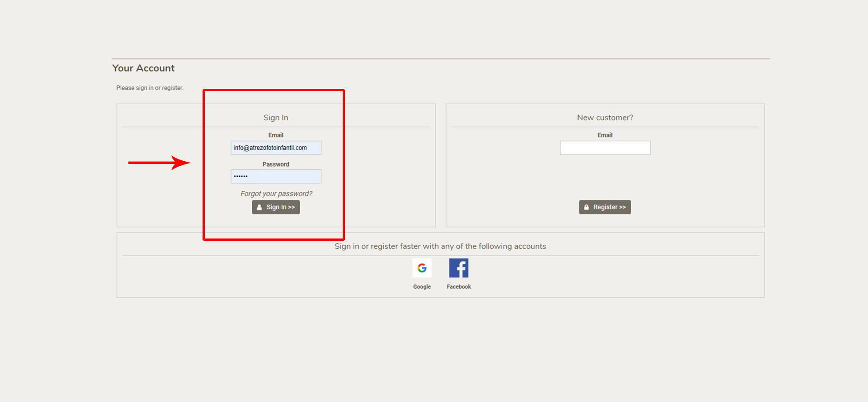Click the Password label in Sign In form
The height and width of the screenshot is (402, 868).
[276, 164]
